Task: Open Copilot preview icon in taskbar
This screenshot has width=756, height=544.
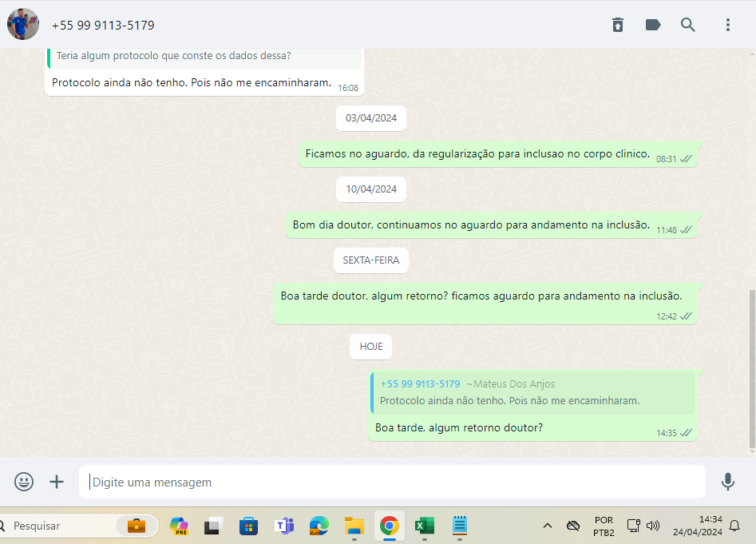Action: tap(179, 526)
